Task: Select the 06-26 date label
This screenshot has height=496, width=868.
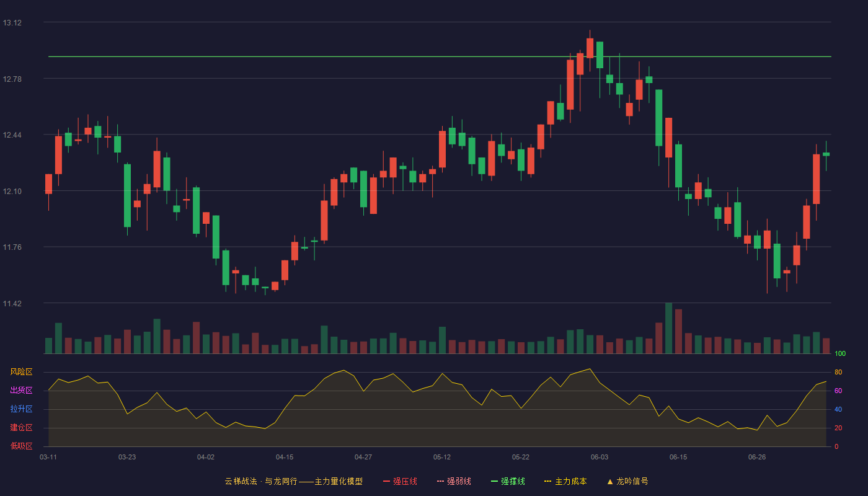Action: pyautogui.click(x=757, y=457)
